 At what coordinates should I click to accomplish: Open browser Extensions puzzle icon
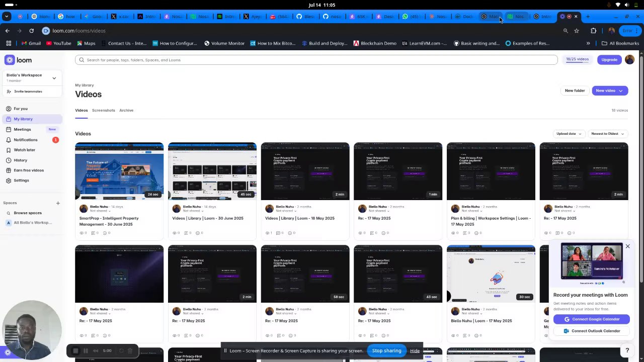pyautogui.click(x=593, y=31)
